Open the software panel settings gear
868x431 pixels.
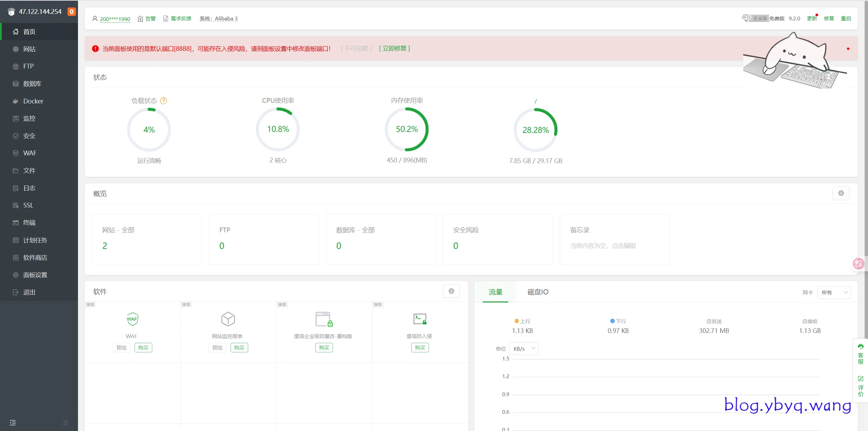(451, 291)
